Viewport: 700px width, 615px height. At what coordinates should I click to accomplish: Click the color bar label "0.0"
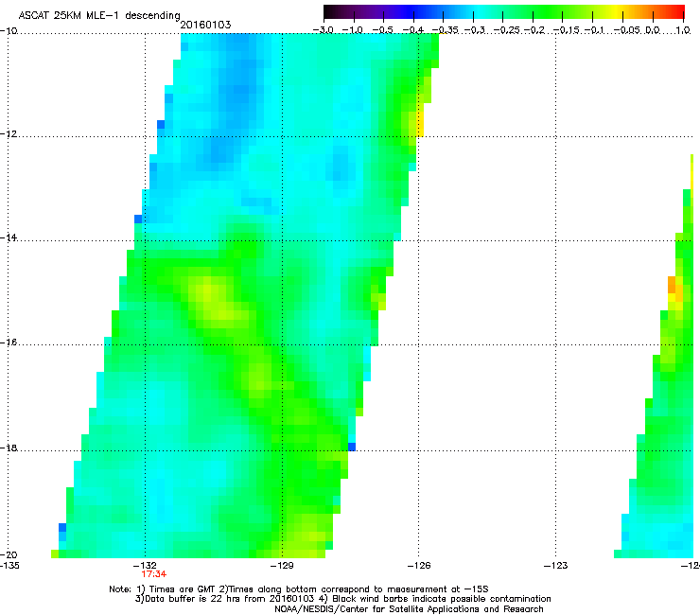click(653, 30)
